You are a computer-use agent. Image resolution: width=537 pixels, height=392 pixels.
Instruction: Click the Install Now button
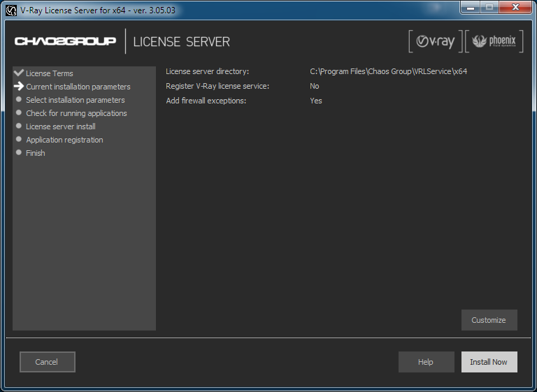[x=489, y=362]
